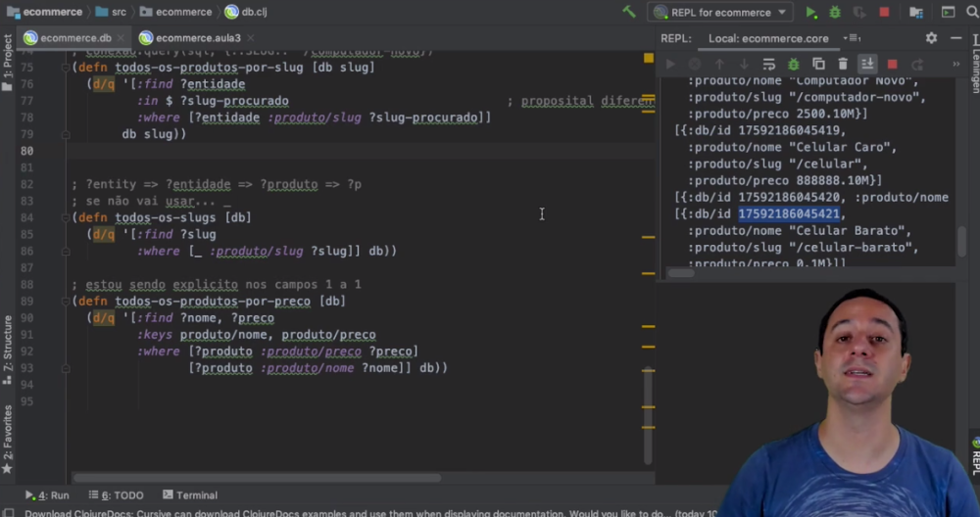
Task: Open the 4: Run bottom tab
Action: (x=47, y=495)
